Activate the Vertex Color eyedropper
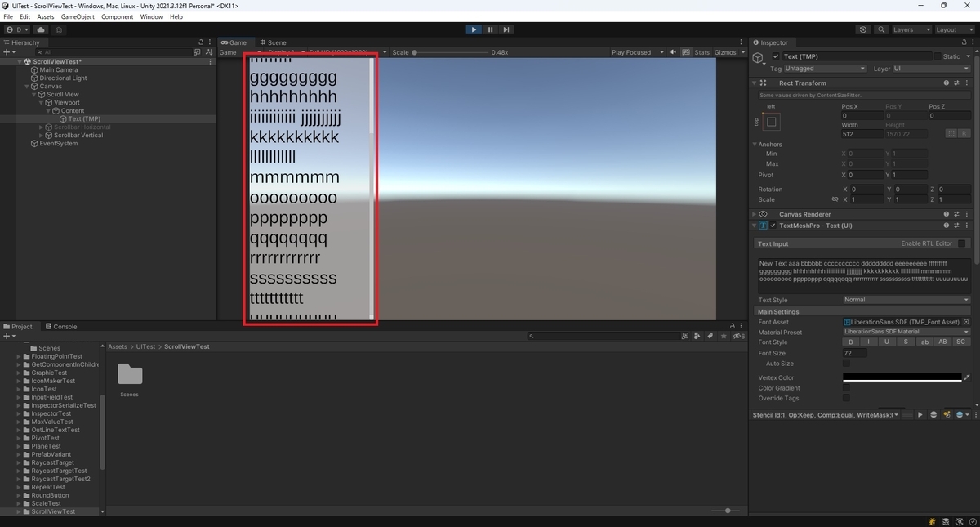The width and height of the screenshot is (980, 527). tap(967, 377)
